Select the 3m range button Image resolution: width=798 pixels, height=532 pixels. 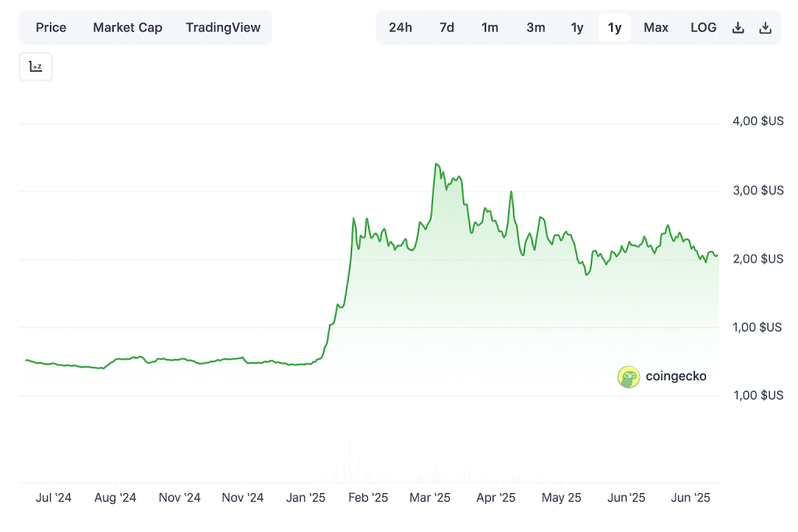[x=535, y=28]
